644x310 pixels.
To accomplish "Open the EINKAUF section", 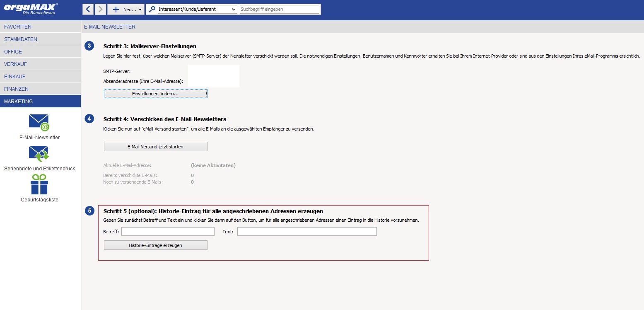I will coord(40,77).
